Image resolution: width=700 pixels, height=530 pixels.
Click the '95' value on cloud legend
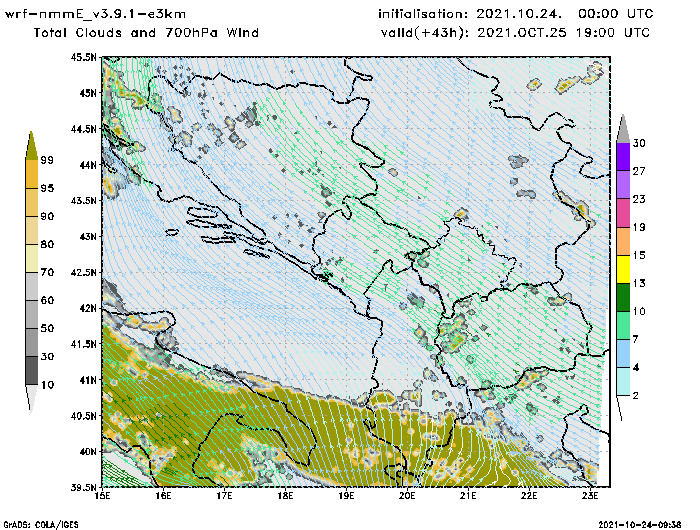[47, 188]
